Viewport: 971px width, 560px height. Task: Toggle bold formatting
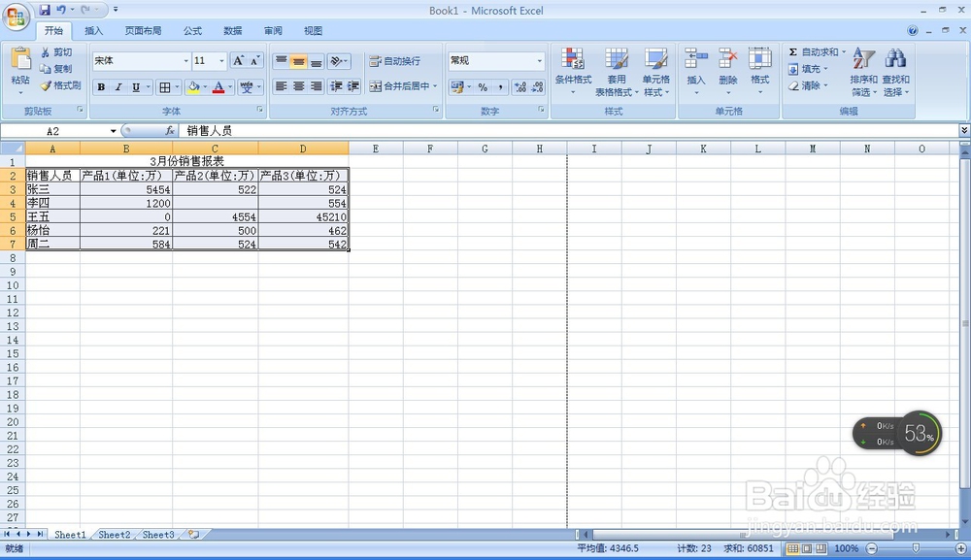point(101,87)
